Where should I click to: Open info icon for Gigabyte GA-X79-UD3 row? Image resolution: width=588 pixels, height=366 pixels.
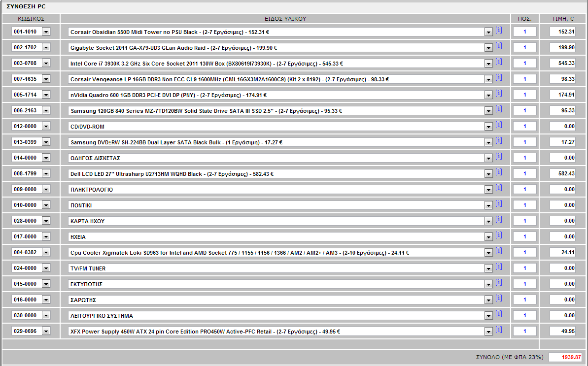(x=499, y=46)
